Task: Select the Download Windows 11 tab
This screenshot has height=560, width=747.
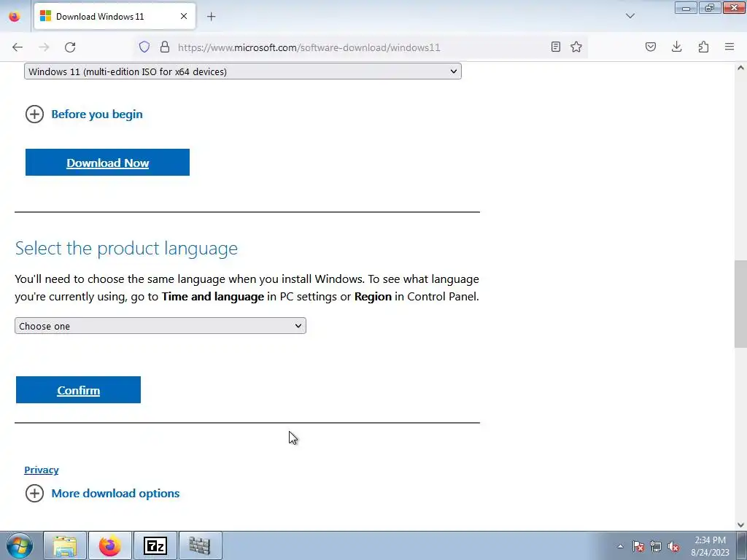Action: [115, 16]
